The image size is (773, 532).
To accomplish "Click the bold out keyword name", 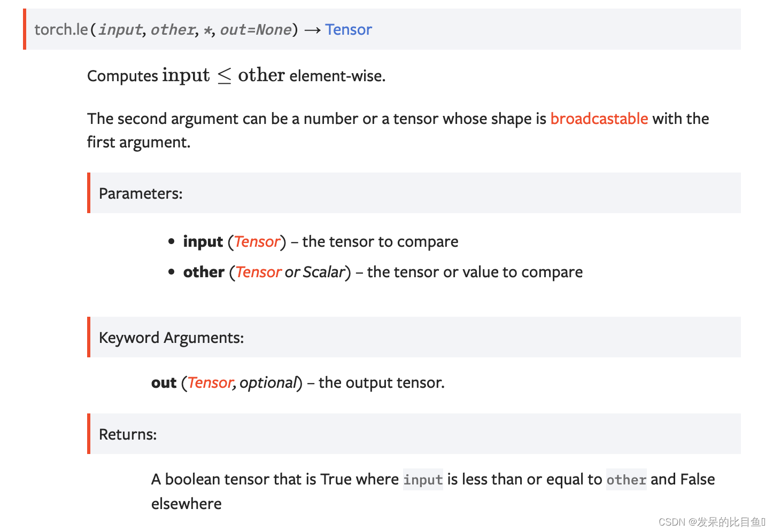I will 164,383.
